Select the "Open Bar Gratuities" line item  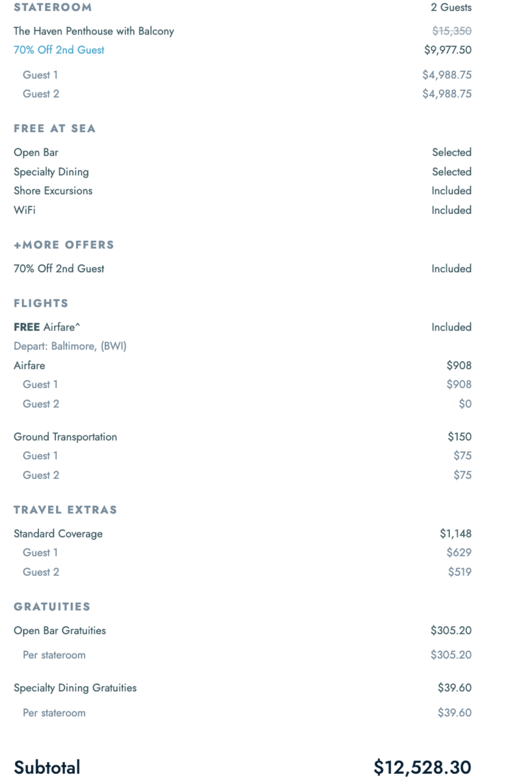point(59,631)
